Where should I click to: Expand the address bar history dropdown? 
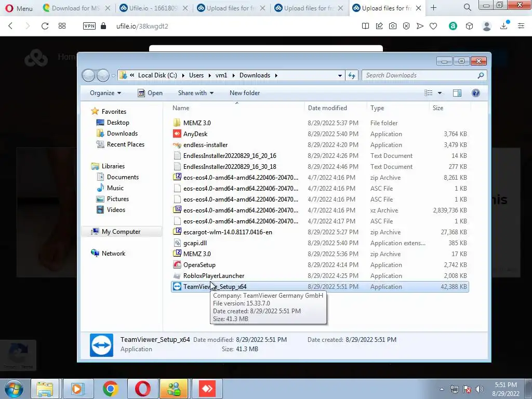tap(340, 75)
